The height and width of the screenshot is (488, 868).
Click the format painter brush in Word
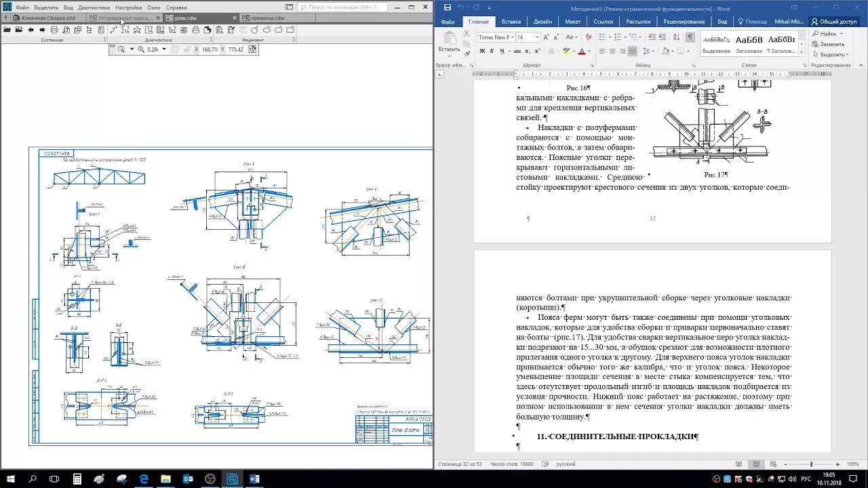coord(466,54)
